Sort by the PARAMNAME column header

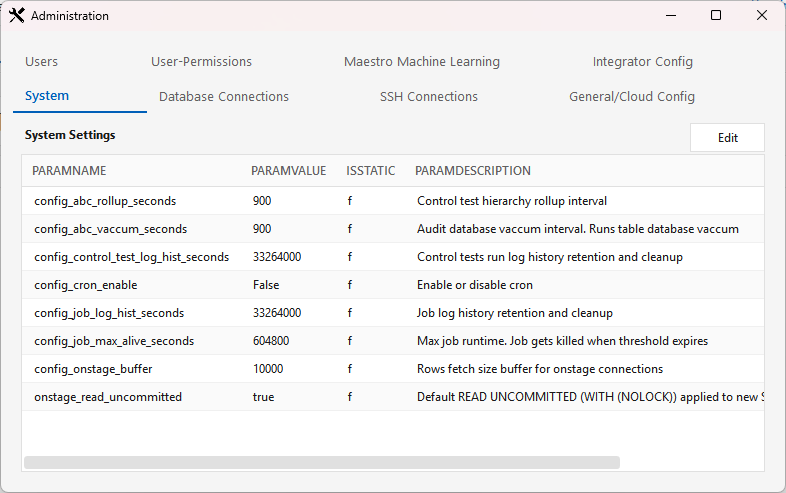pyautogui.click(x=69, y=171)
